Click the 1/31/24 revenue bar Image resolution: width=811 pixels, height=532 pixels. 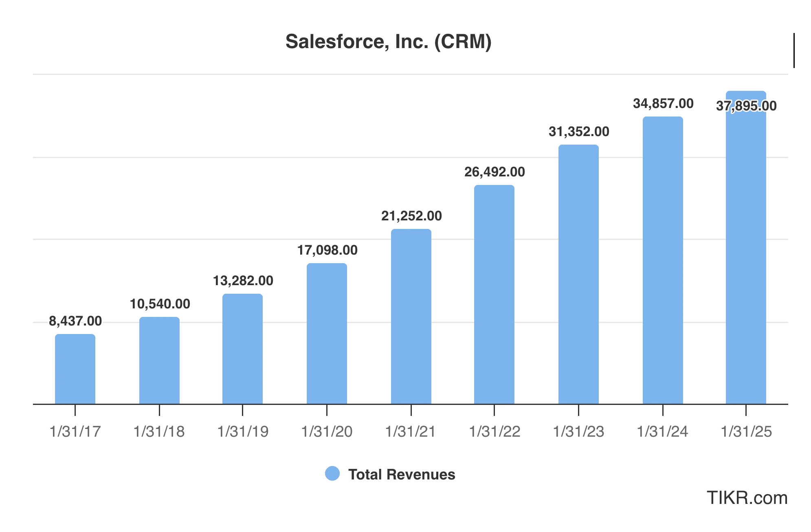click(x=662, y=261)
